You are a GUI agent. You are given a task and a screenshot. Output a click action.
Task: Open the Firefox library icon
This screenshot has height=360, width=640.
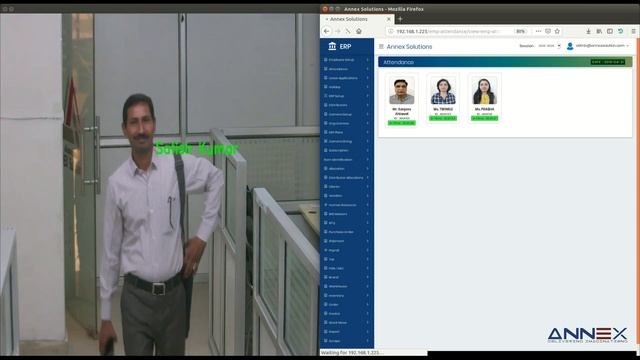click(599, 31)
